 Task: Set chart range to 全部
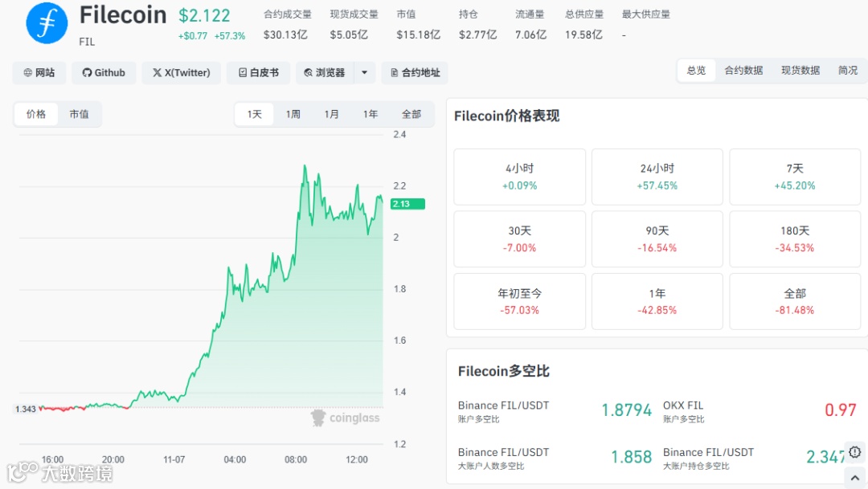click(411, 114)
